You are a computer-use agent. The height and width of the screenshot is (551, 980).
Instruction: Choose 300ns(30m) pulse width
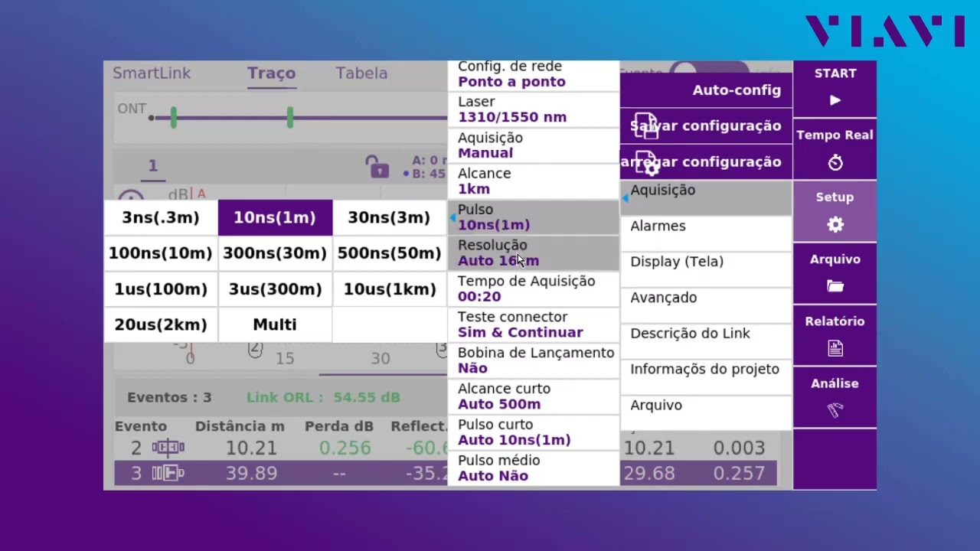tap(275, 253)
